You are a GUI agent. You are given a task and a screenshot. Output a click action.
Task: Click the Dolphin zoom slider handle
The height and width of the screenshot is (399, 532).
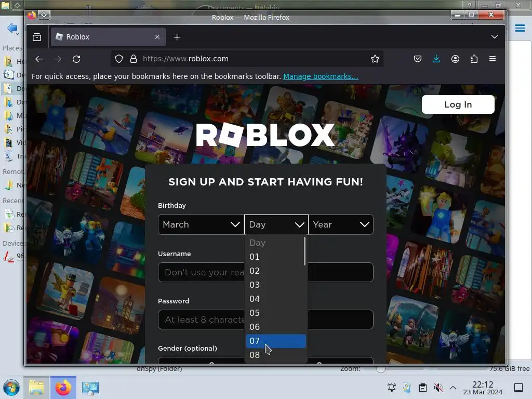coord(381,369)
